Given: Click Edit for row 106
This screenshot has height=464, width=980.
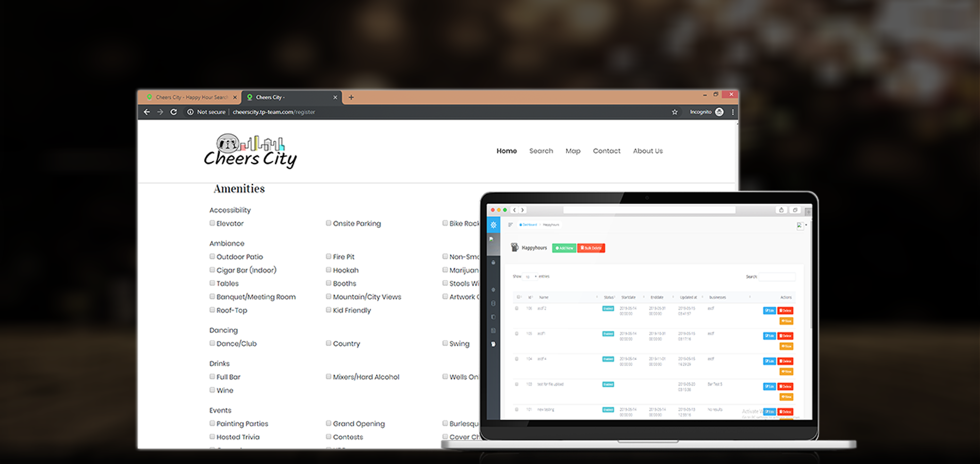Looking at the screenshot, I should pyautogui.click(x=770, y=310).
